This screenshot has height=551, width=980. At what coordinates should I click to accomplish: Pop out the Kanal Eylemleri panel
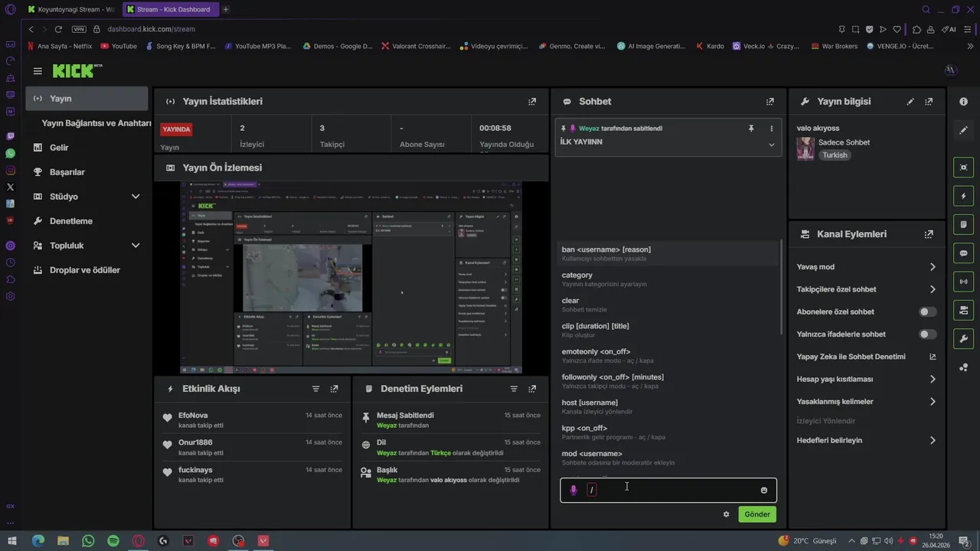[x=929, y=234]
